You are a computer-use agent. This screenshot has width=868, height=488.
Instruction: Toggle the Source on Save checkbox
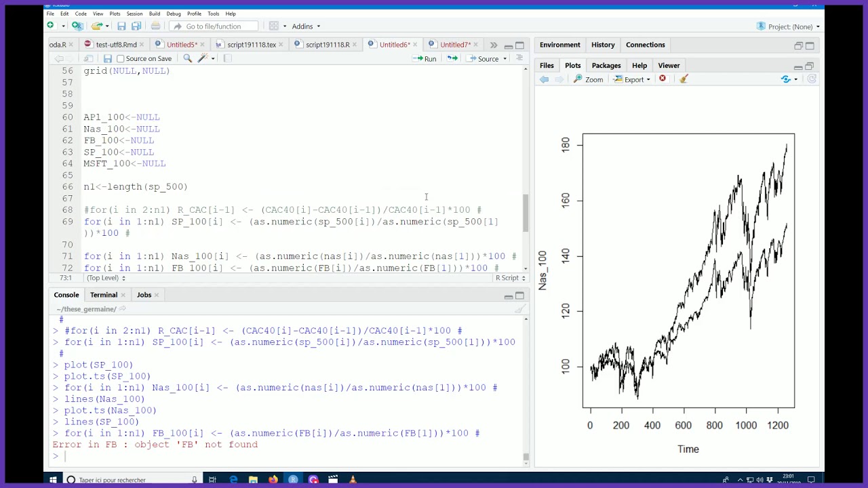coord(121,59)
